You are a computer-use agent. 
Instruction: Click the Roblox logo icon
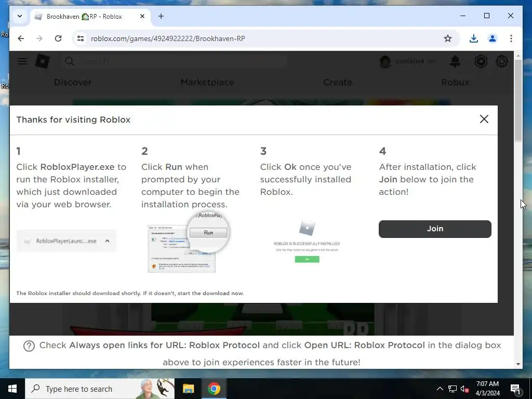pyautogui.click(x=43, y=61)
